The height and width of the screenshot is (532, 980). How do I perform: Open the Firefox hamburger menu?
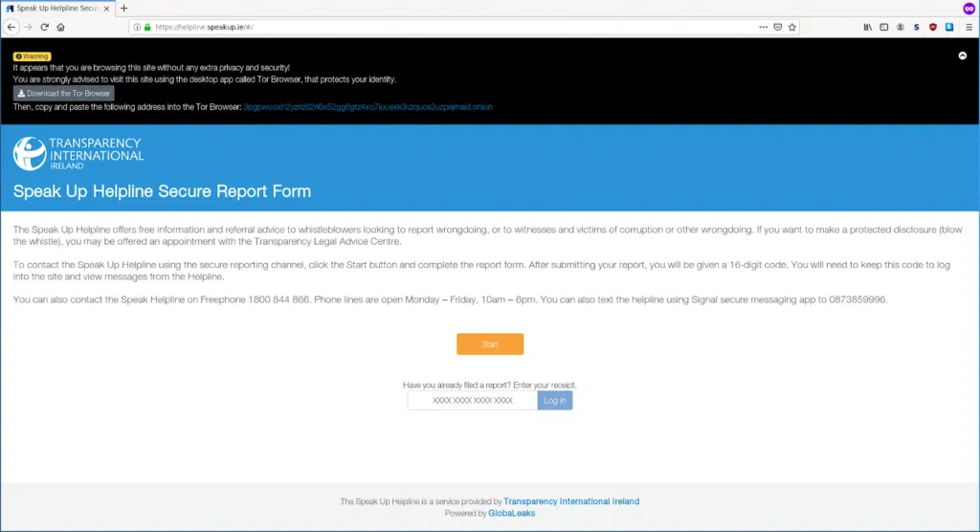pos(969,27)
